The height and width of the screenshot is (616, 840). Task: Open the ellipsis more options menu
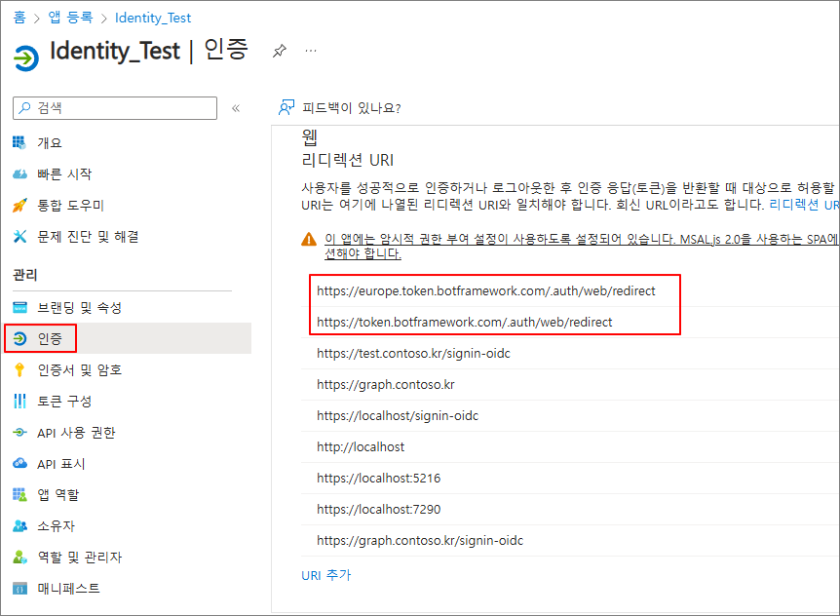point(311,51)
